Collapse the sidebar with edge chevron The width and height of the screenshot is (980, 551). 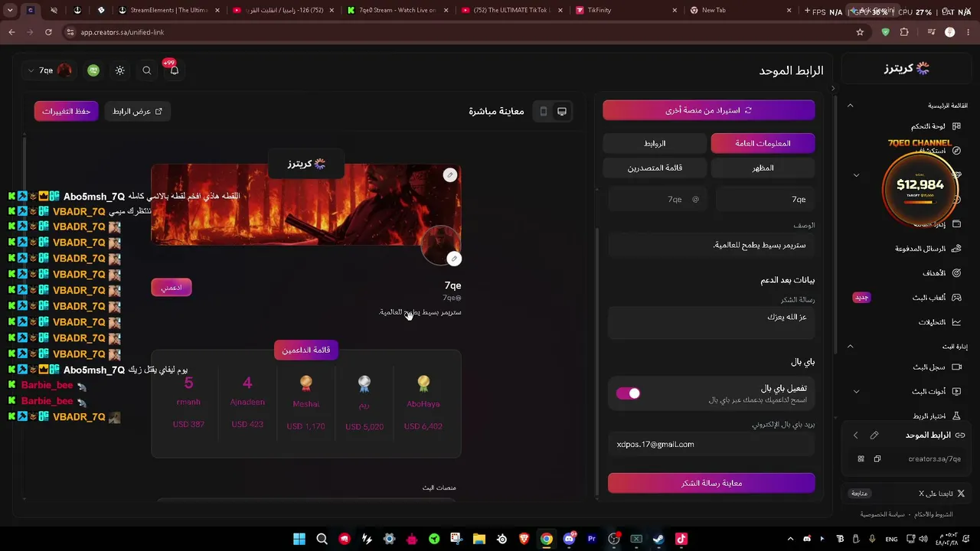pos(833,88)
